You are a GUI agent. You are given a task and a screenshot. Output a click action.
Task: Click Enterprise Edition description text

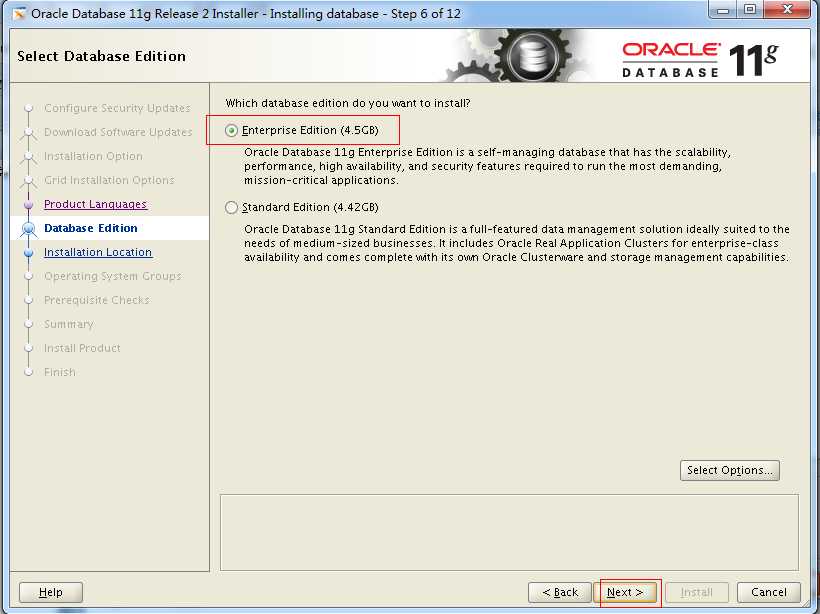(487, 166)
